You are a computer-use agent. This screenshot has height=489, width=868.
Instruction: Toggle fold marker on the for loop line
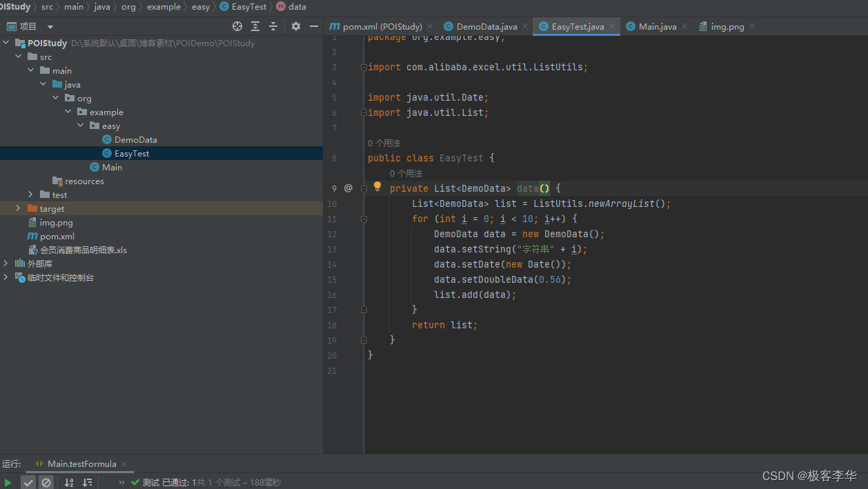coord(364,219)
